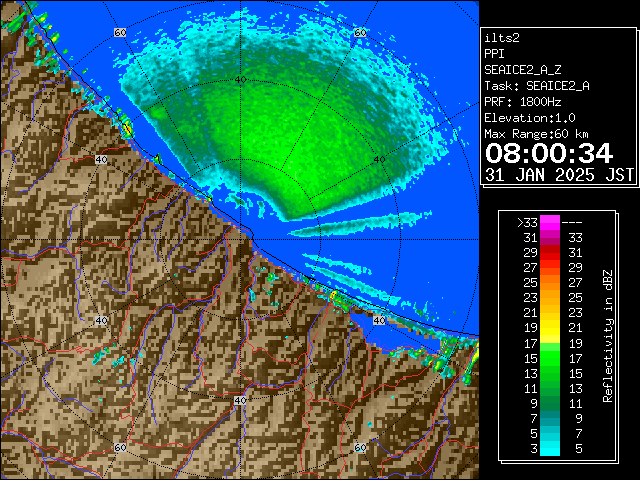Click the large '08:00:34' timestamp

(549, 153)
